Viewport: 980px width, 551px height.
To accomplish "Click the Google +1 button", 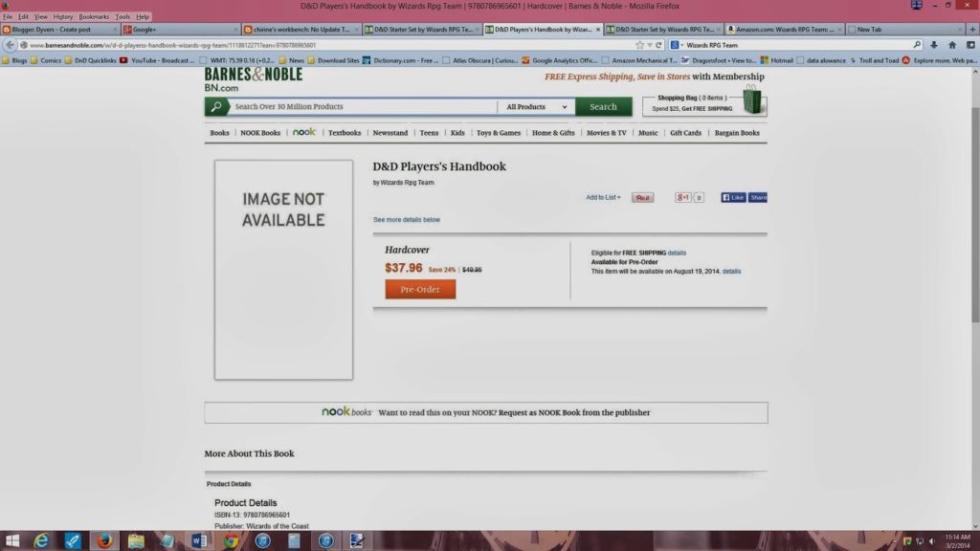I will pos(682,197).
